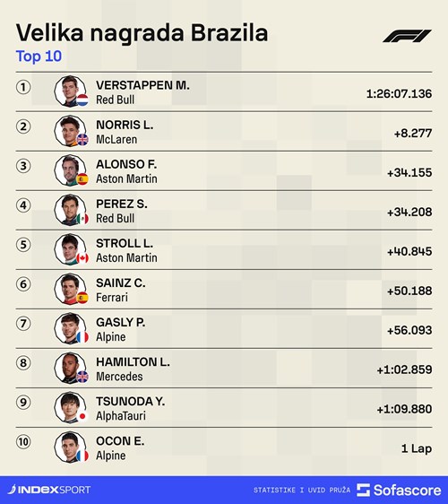Click the Velika nagrada Brazila title
This screenshot has width=448, height=504.
142,33
